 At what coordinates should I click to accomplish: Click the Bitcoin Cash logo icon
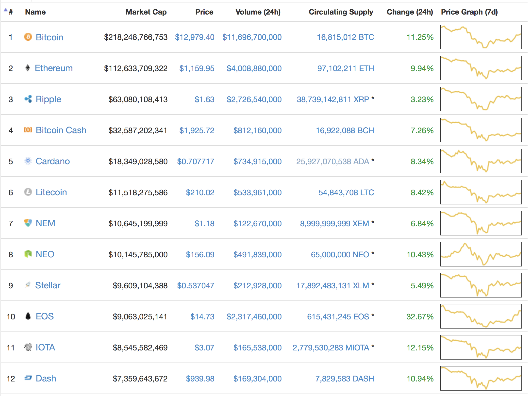click(x=28, y=130)
